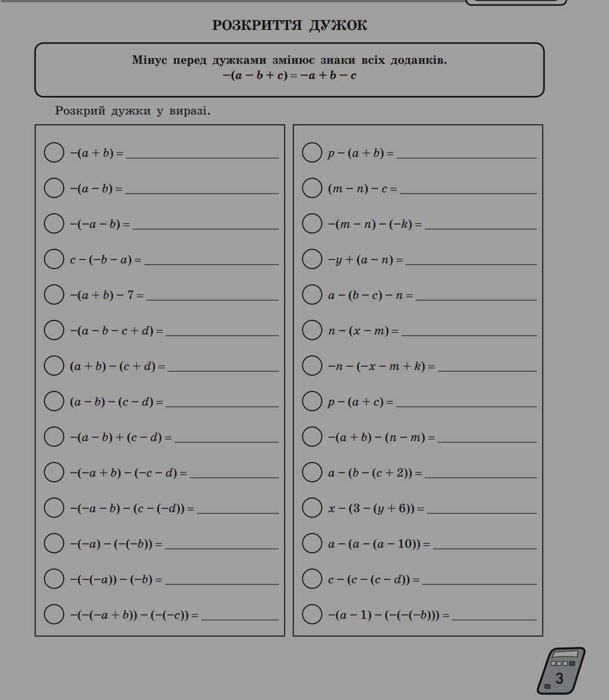The height and width of the screenshot is (700, 609).
Task: Tick the circle beside c − (c − (c − d)) =
Action: tap(312, 579)
